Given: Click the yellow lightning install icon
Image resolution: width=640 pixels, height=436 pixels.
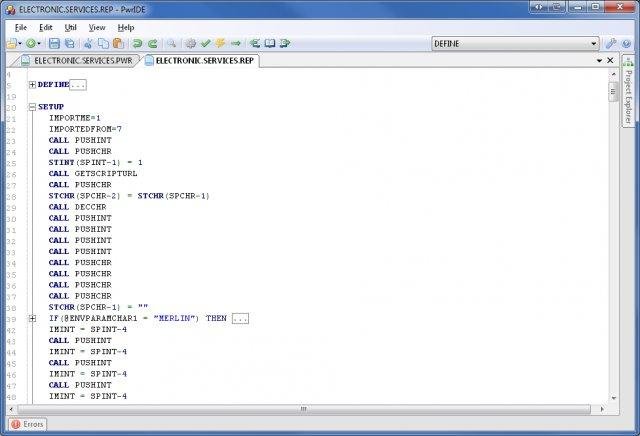Looking at the screenshot, I should [220, 43].
